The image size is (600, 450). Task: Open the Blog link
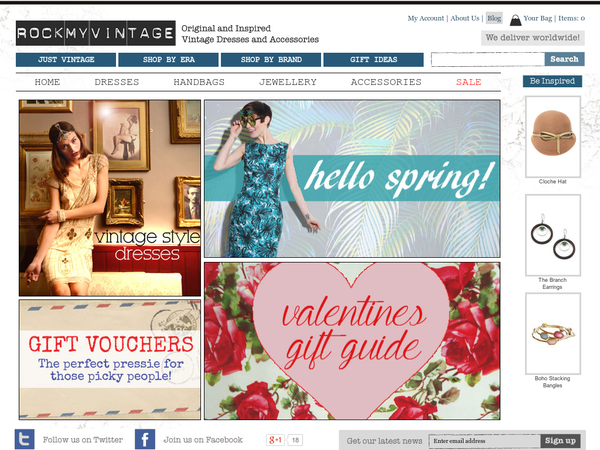coord(494,18)
